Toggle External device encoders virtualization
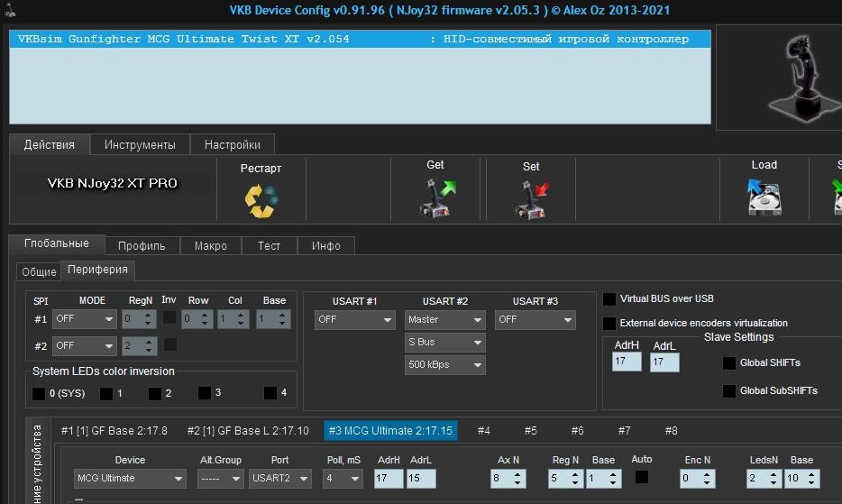The height and width of the screenshot is (504, 842). (x=610, y=323)
